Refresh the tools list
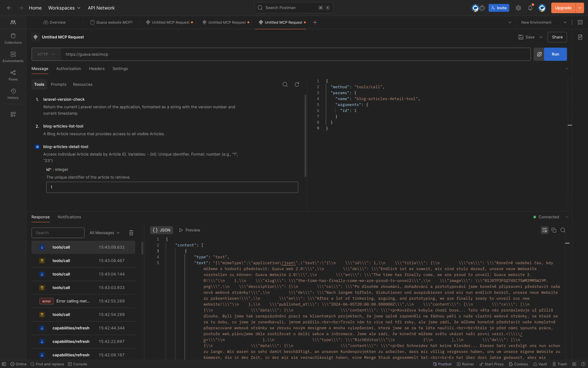 (x=297, y=84)
